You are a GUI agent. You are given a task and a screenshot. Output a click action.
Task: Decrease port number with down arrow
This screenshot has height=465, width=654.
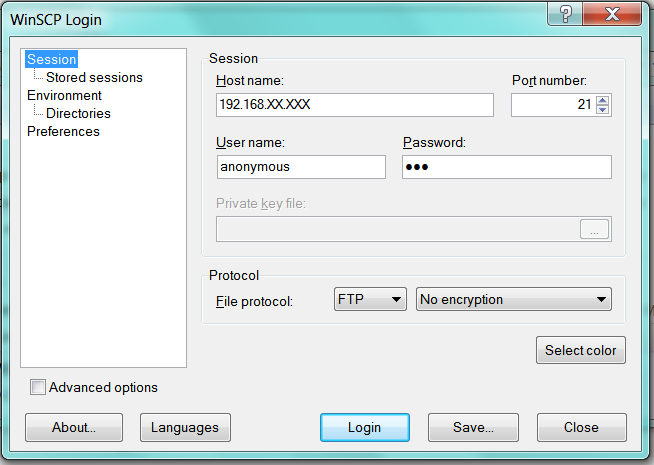602,110
